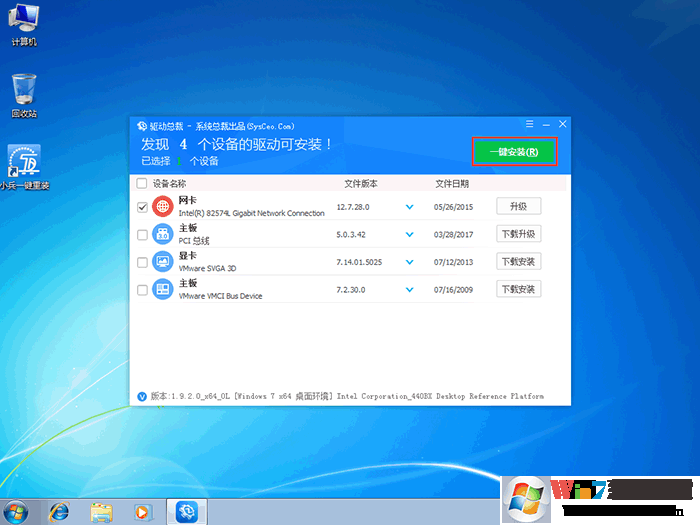Toggle the select-all checkbox in the header
This screenshot has width=700, height=525.
point(141,184)
